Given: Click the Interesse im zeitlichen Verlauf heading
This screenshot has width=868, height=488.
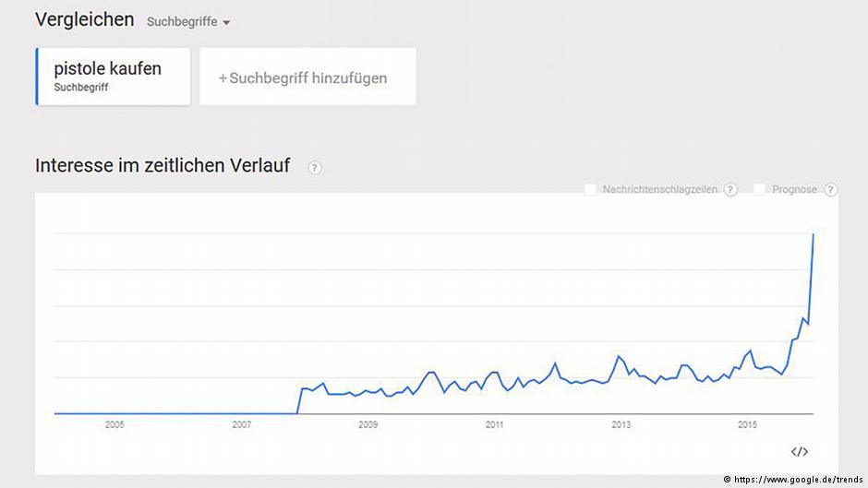Looking at the screenshot, I should [163, 166].
